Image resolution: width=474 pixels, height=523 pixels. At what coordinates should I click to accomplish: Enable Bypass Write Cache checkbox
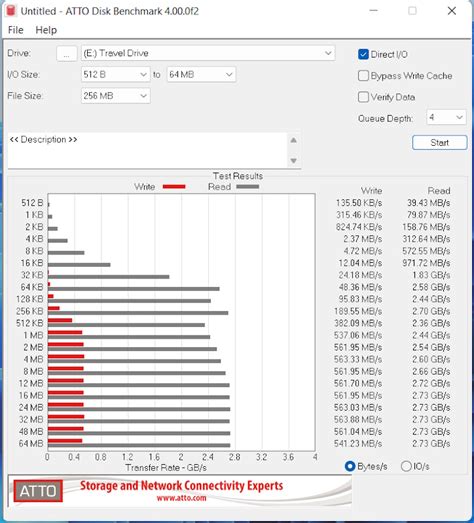click(x=363, y=76)
